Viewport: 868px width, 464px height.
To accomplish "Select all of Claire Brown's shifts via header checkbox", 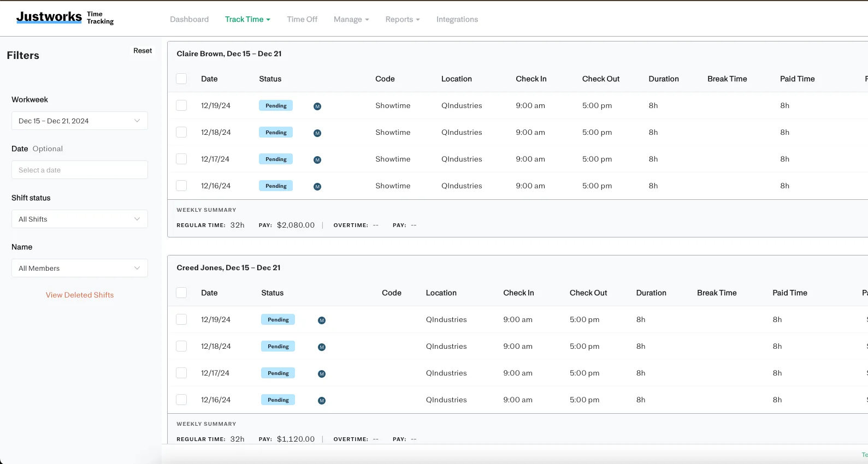I will 181,79.
